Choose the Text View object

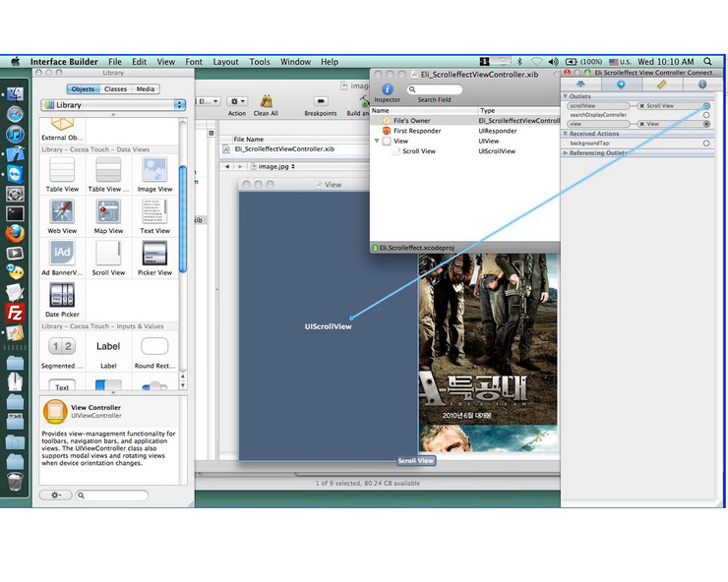[154, 216]
